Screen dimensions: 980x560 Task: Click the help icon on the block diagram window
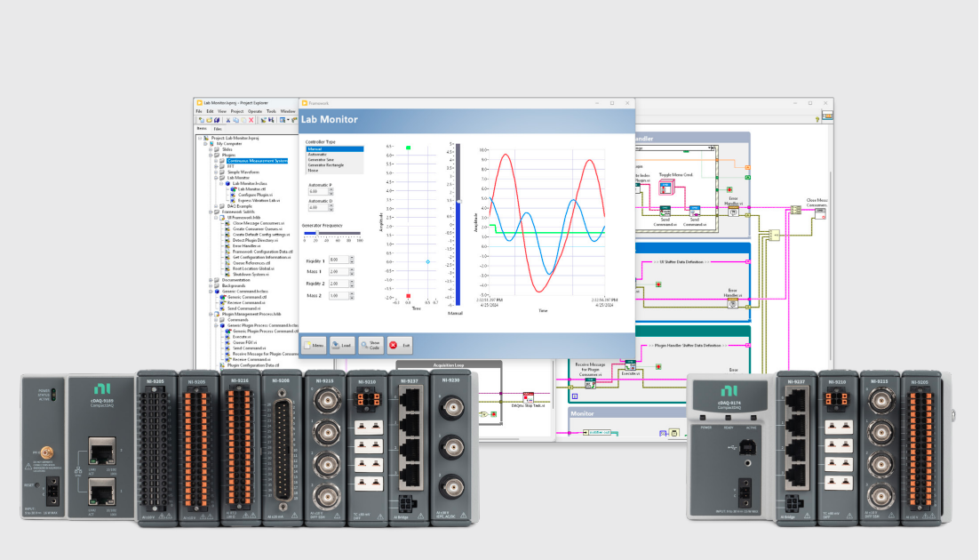(x=817, y=119)
